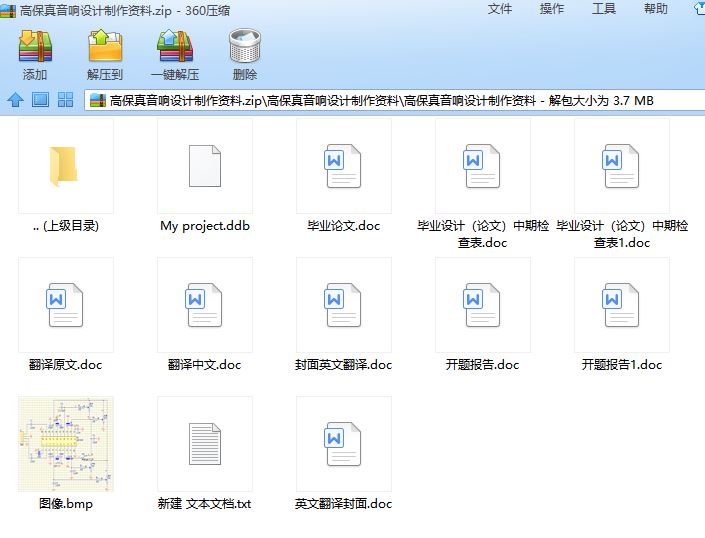
Task: Click the 翻译中文.doc name label
Action: (x=205, y=365)
